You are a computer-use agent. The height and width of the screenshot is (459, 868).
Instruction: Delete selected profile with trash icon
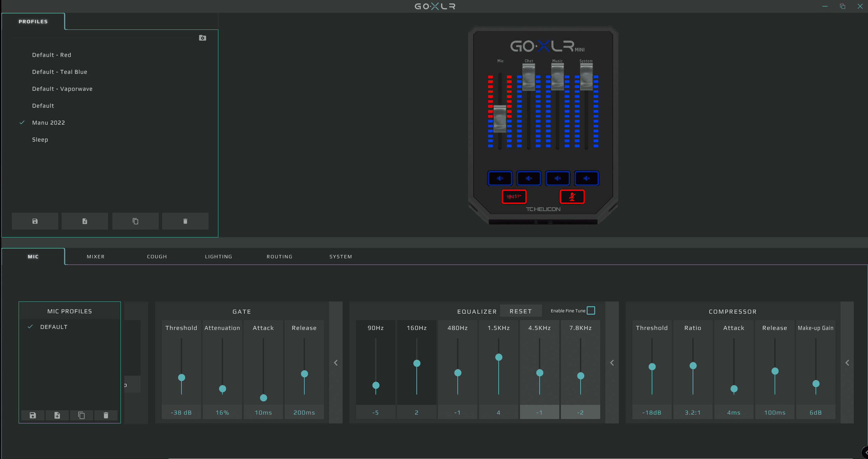(185, 221)
